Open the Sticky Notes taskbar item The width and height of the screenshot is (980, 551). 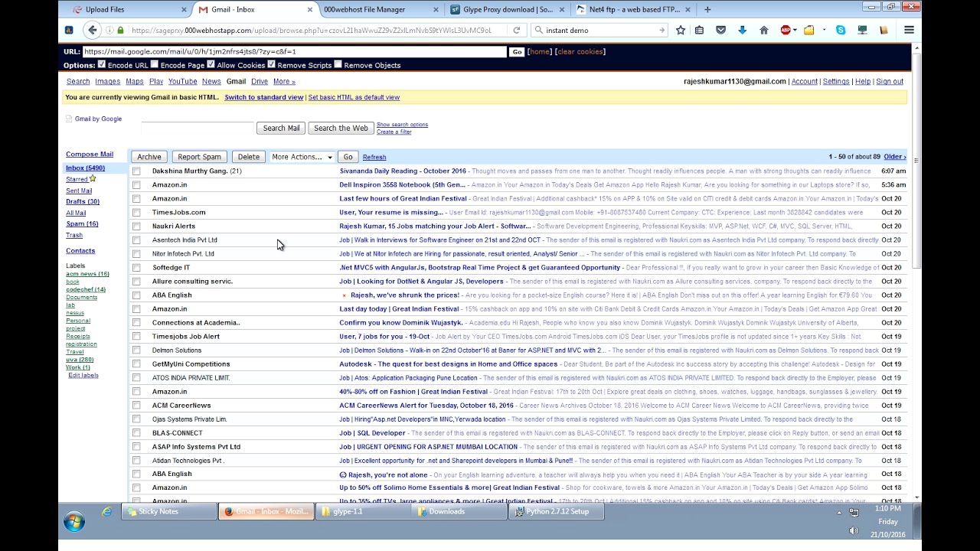[168, 511]
